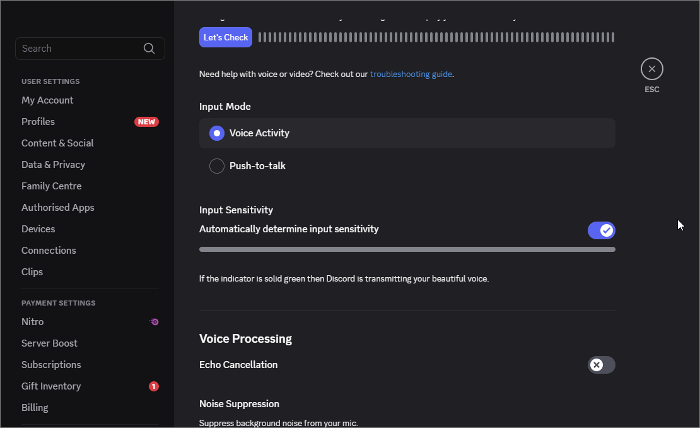This screenshot has width=700, height=428.
Task: Open the Family Centre page
Action: click(x=51, y=186)
